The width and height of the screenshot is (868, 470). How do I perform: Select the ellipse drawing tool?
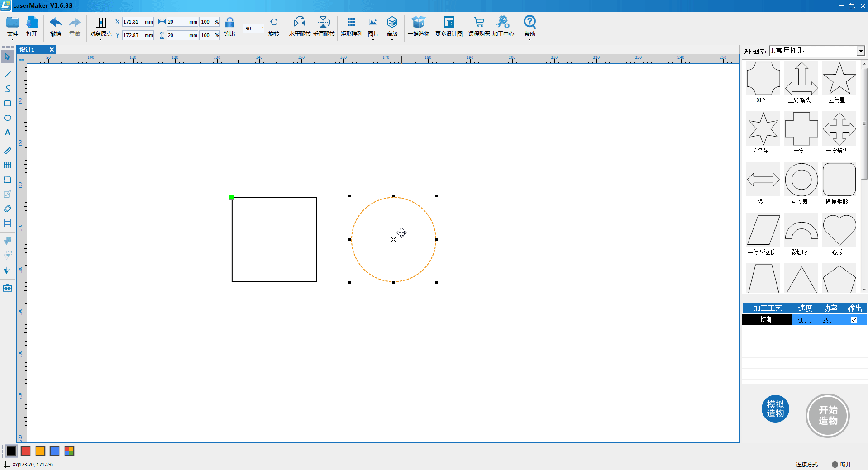(x=8, y=118)
